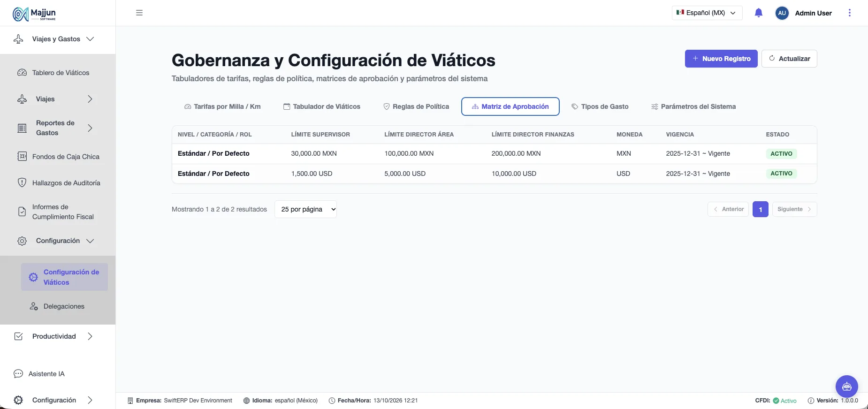
Task: Click the Majjun Software logo
Action: pyautogui.click(x=34, y=14)
